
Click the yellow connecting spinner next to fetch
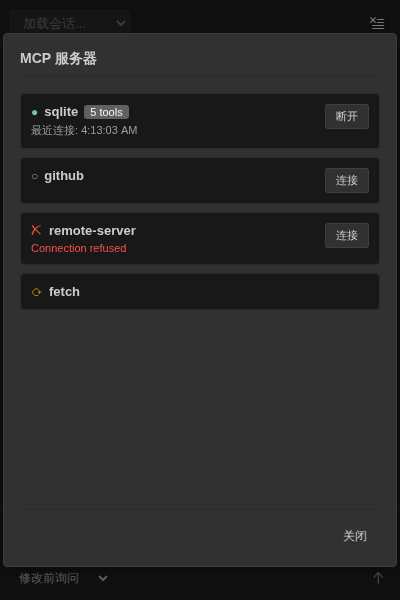36,292
